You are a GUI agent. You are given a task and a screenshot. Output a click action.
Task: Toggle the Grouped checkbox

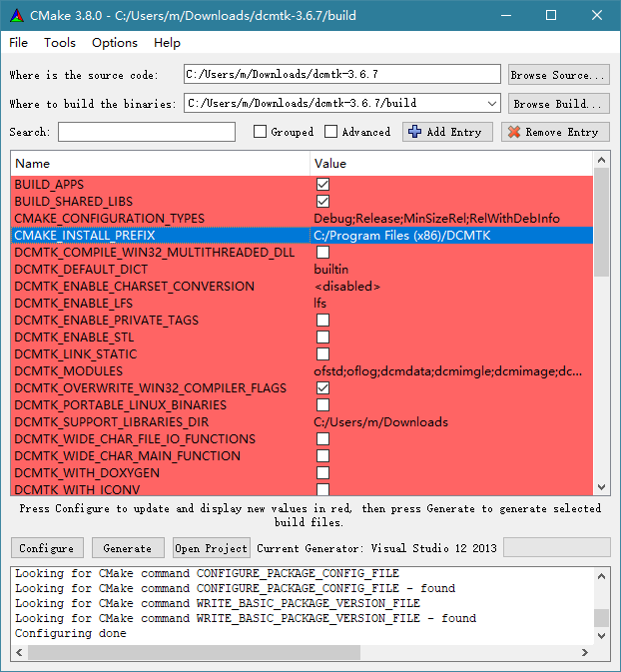(261, 132)
